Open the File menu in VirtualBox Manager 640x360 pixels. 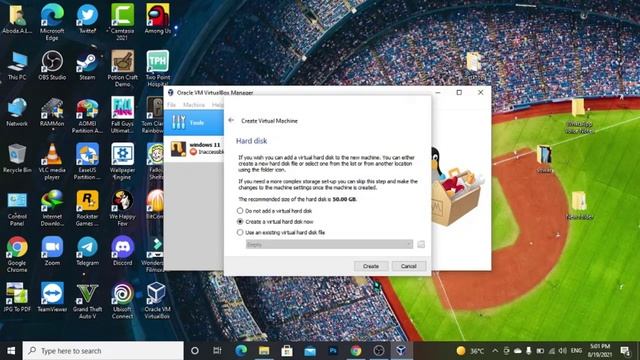click(x=171, y=105)
